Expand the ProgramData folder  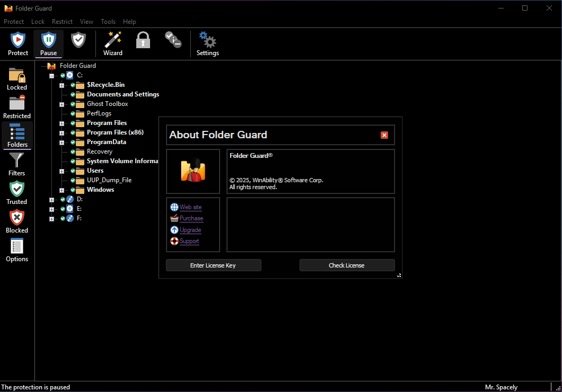pyautogui.click(x=62, y=142)
